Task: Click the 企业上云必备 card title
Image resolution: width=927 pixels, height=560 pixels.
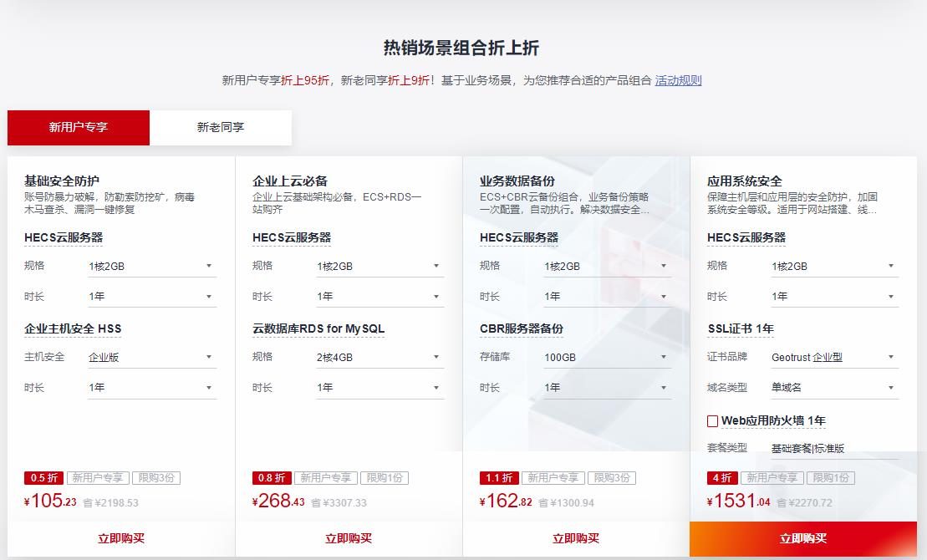Action: click(x=290, y=181)
